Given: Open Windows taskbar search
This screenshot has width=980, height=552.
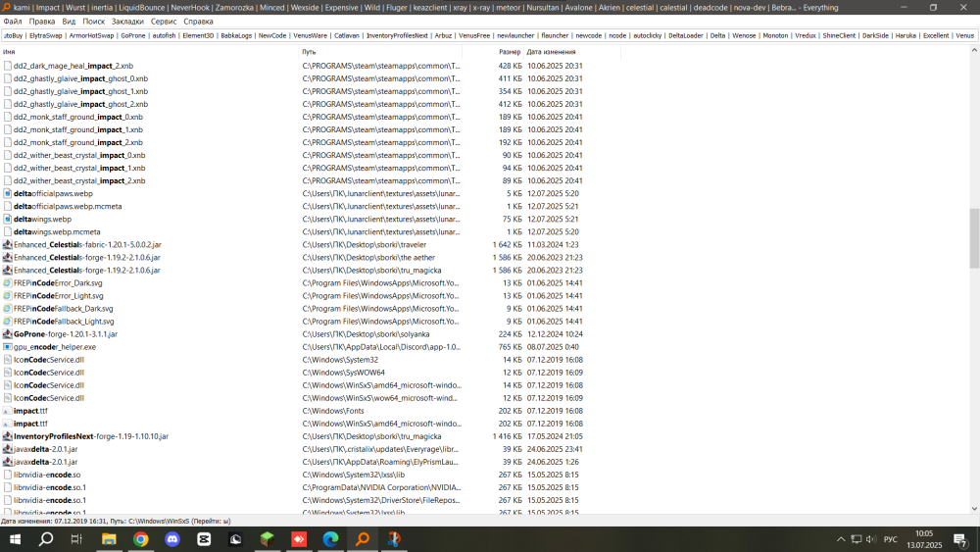Looking at the screenshot, I should tap(46, 539).
